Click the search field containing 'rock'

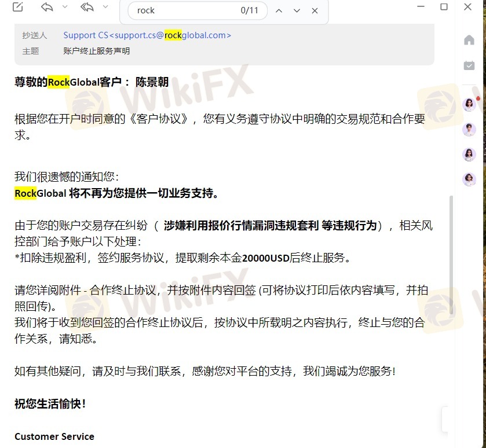coord(198,10)
